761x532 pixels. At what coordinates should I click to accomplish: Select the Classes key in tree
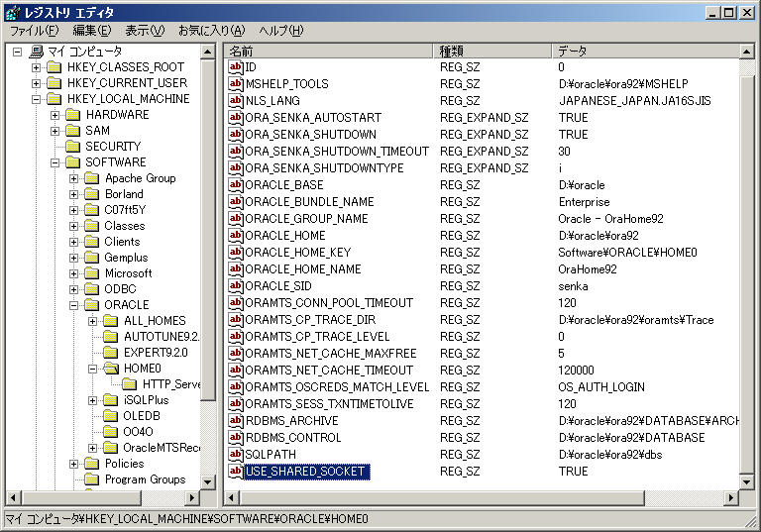[125, 226]
